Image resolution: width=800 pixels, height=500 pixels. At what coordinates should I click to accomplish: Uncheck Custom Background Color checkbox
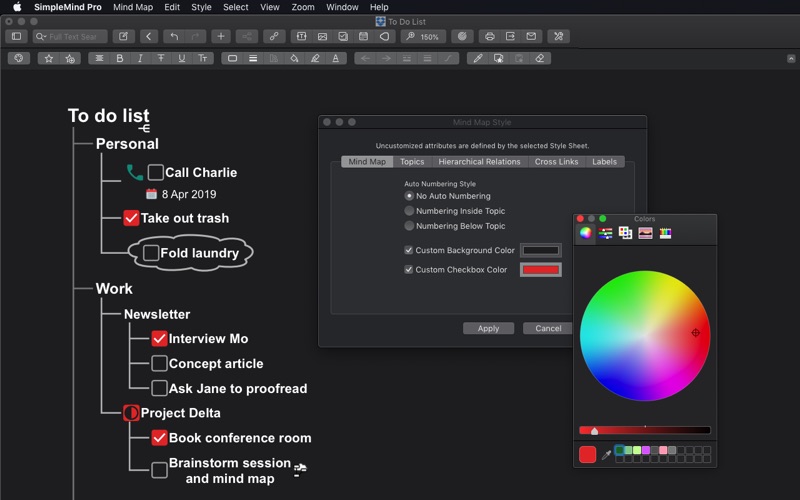tap(409, 250)
